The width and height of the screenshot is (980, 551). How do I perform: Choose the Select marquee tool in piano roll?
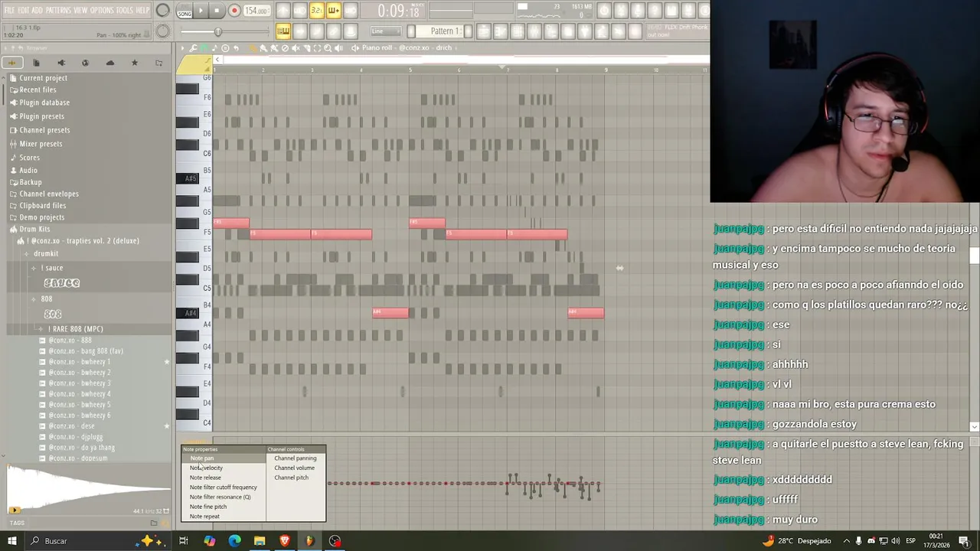[317, 47]
